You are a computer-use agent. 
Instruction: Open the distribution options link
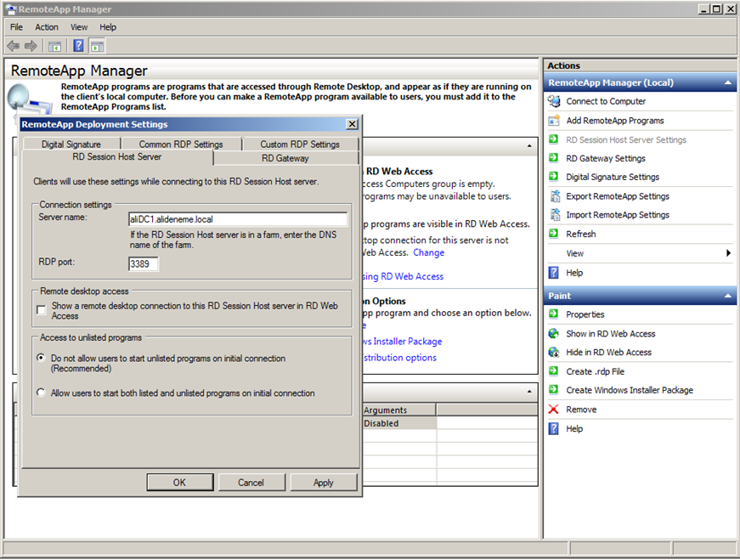(x=400, y=358)
